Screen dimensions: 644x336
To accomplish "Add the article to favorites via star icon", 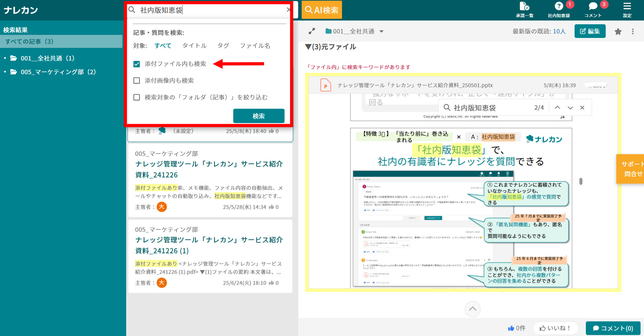I will point(618,31).
